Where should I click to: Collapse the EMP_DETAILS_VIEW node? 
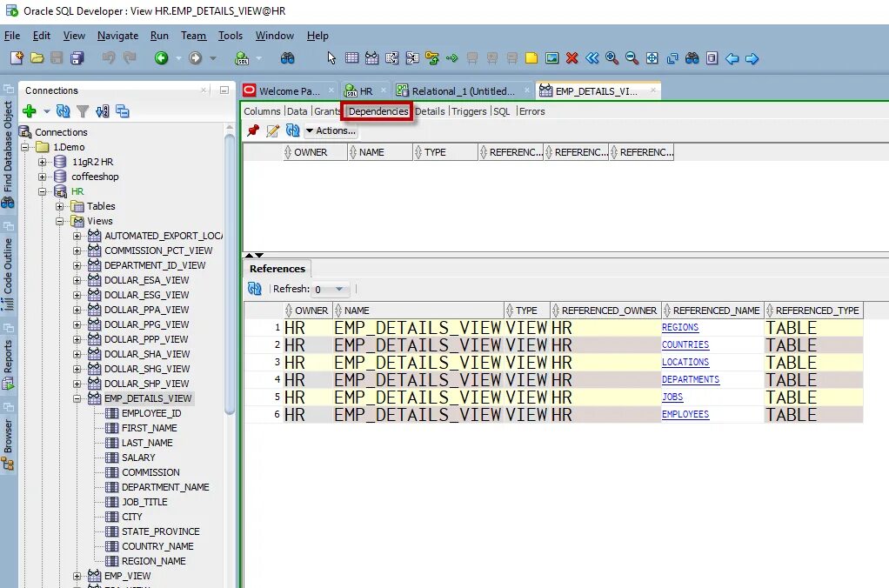[x=77, y=398]
